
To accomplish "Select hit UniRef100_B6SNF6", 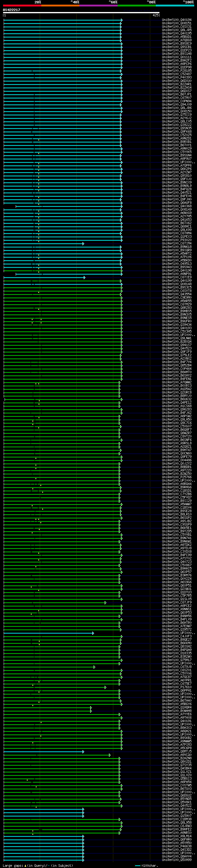I will coord(177,440).
